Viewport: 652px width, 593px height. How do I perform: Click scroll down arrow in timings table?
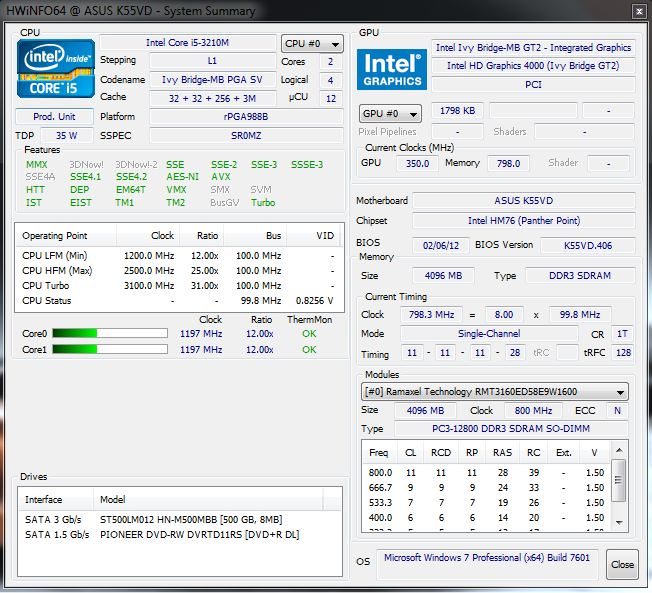pos(619,522)
